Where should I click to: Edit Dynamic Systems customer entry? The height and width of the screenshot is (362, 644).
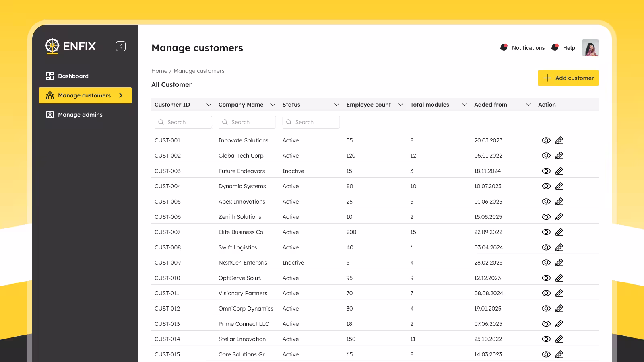pos(559,186)
